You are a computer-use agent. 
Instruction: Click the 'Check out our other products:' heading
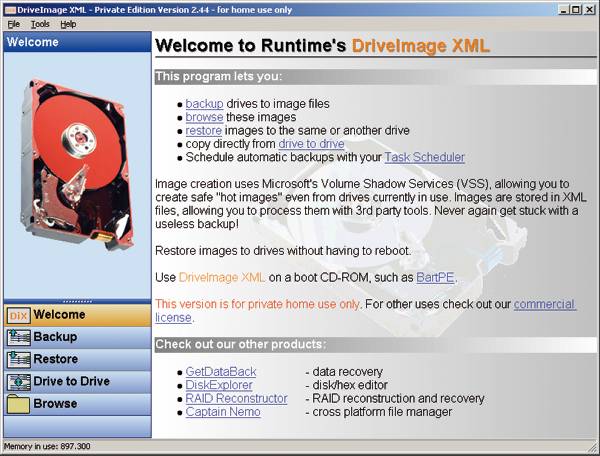241,344
